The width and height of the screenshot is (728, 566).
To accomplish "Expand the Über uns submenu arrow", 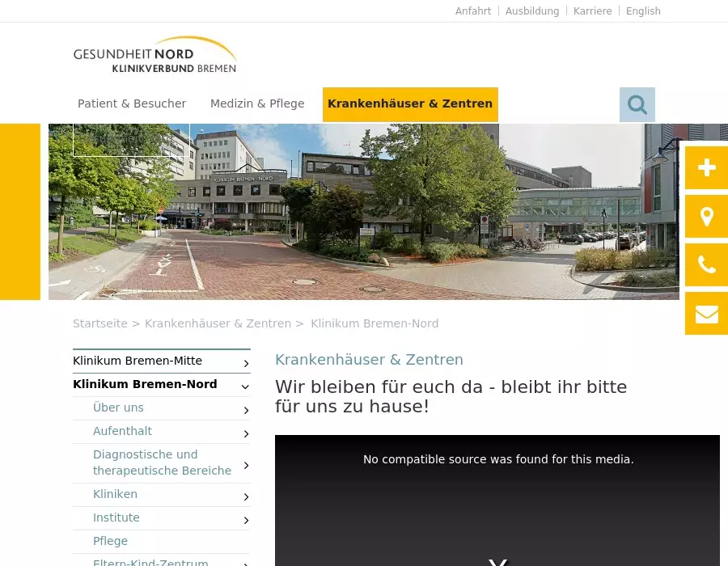I will click(x=246, y=410).
